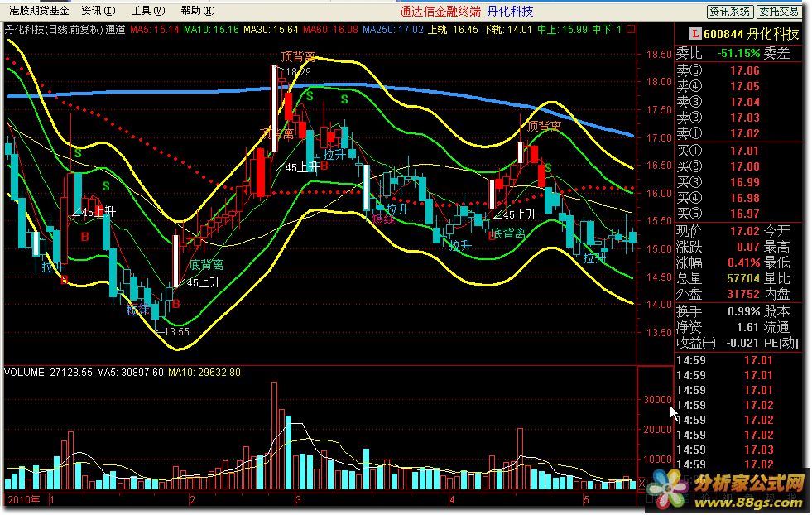Click the 委托交易 button
This screenshot has height=515, width=812.
point(778,12)
